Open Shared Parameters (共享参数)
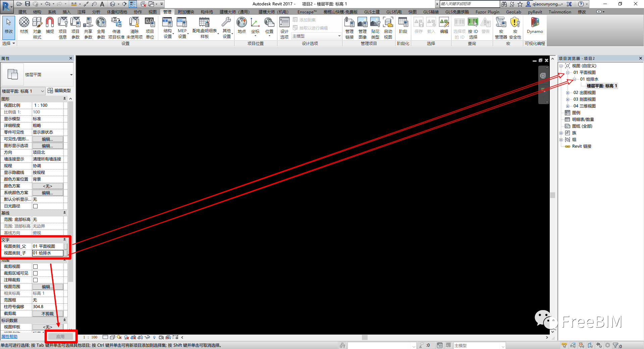This screenshot has height=349, width=644. click(x=88, y=28)
